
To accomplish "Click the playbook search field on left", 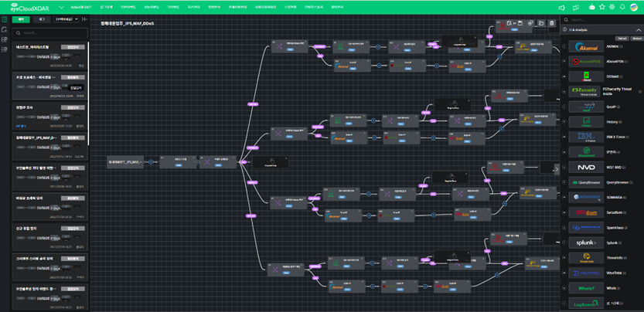I will (50, 33).
